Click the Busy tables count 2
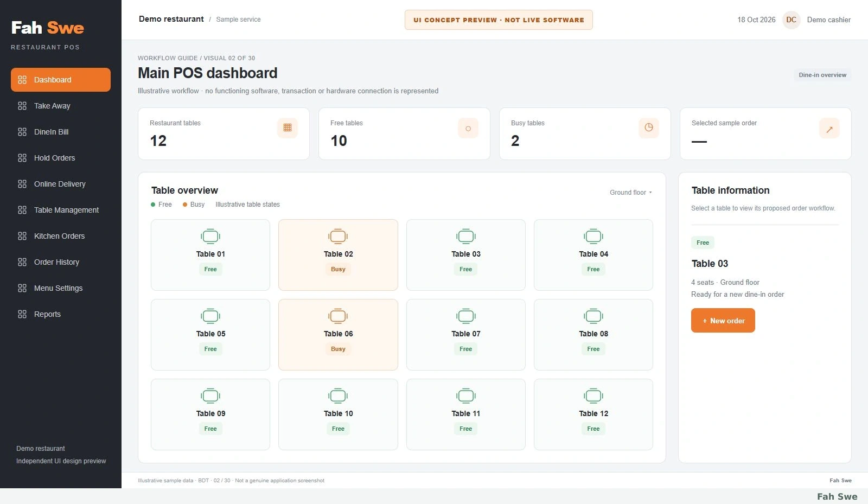This screenshot has width=868, height=504. [515, 141]
